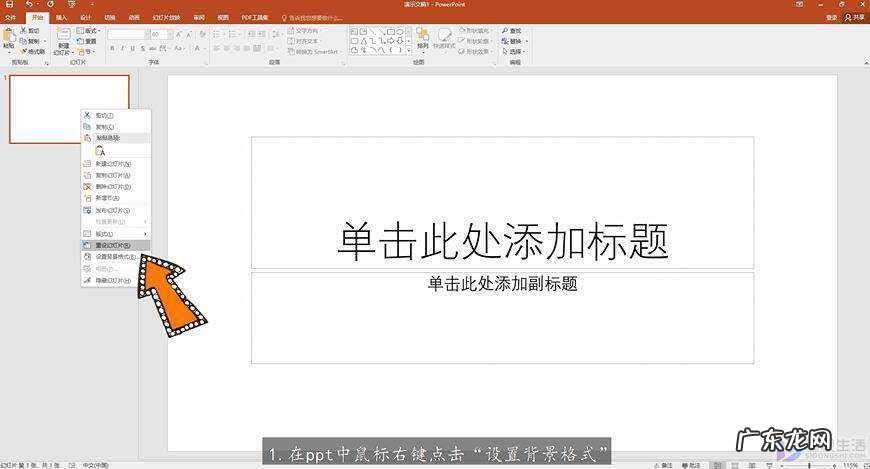Viewport: 870px width, 469px height.
Task: Open the Shape Fill (形状填充) dropdown
Action: [x=474, y=31]
